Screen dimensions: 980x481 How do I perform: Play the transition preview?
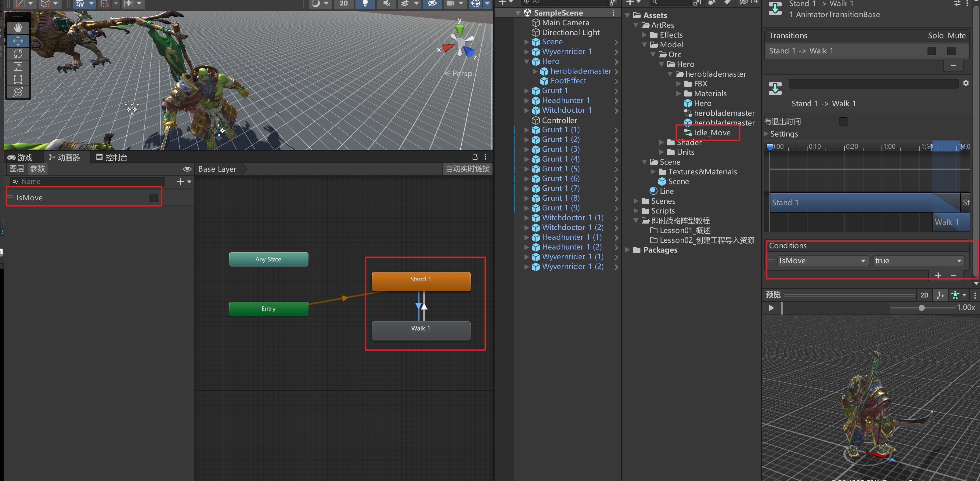(771, 308)
